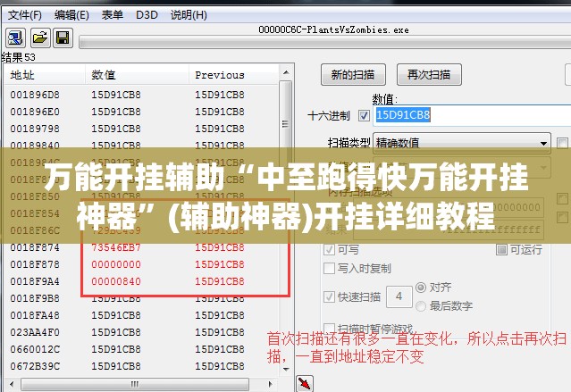Image resolution: width=571 pixels, height=392 pixels.
Task: Click the red value 00000840
Action: click(116, 281)
